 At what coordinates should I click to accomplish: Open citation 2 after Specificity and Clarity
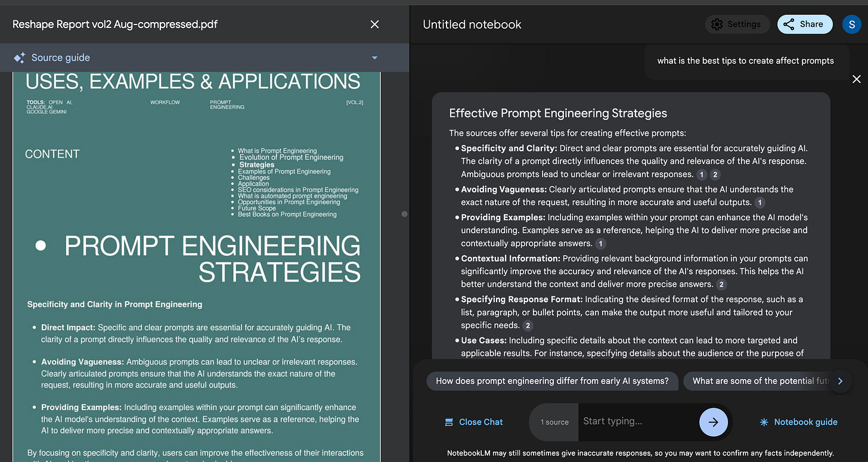coord(715,175)
